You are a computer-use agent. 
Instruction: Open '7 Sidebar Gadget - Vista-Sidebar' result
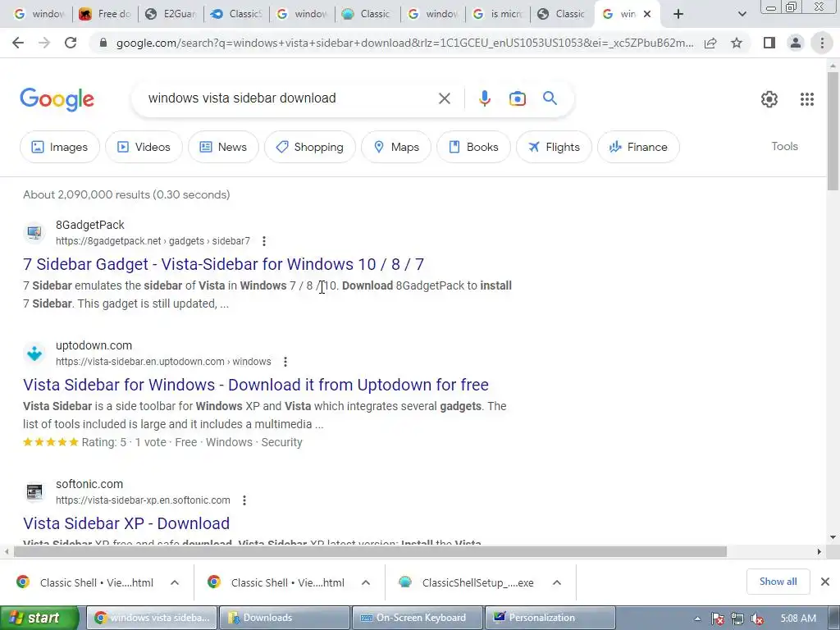point(223,264)
